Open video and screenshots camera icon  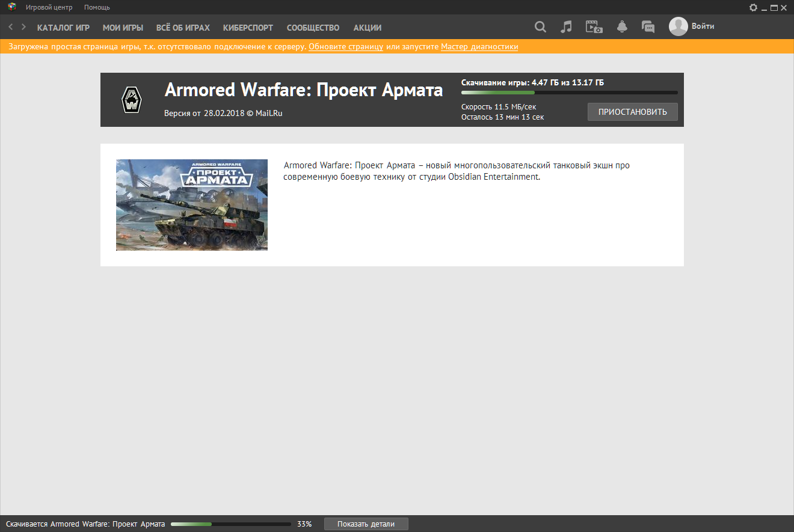[x=594, y=26]
